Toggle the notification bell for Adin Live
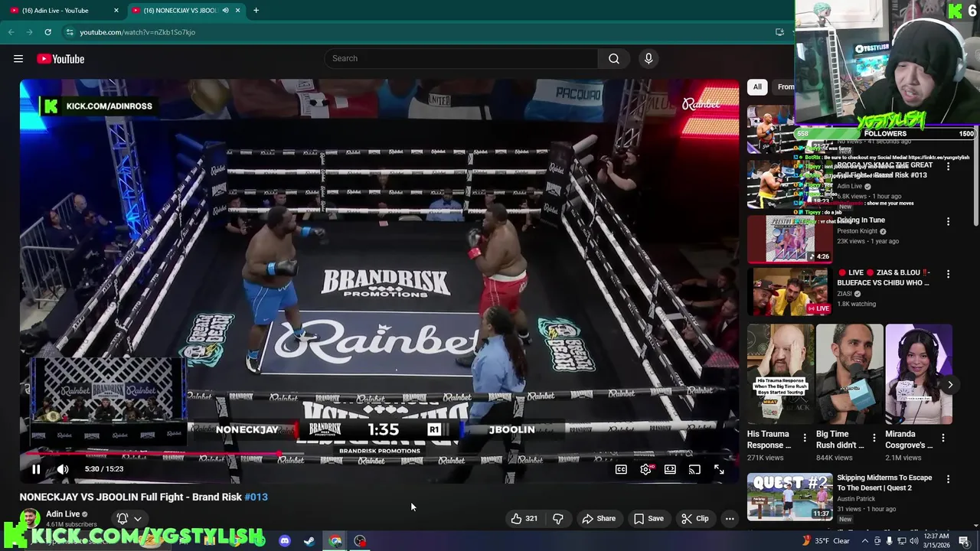The width and height of the screenshot is (980, 551). [122, 518]
